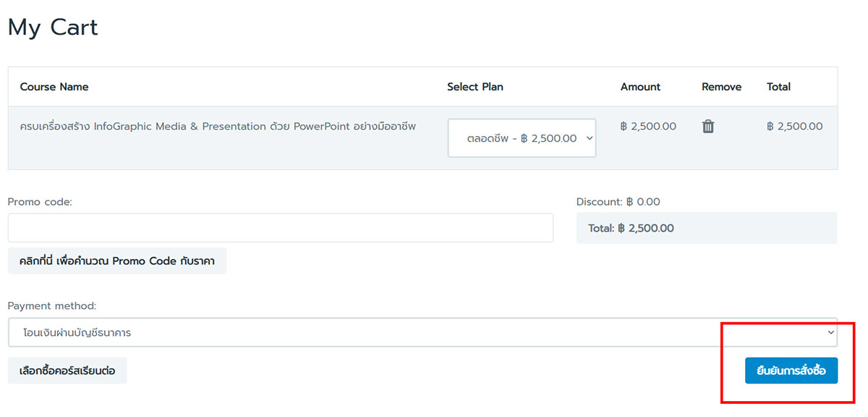Select the InfoGraphic Media & Presentation course title
868x417 pixels.
(x=218, y=127)
